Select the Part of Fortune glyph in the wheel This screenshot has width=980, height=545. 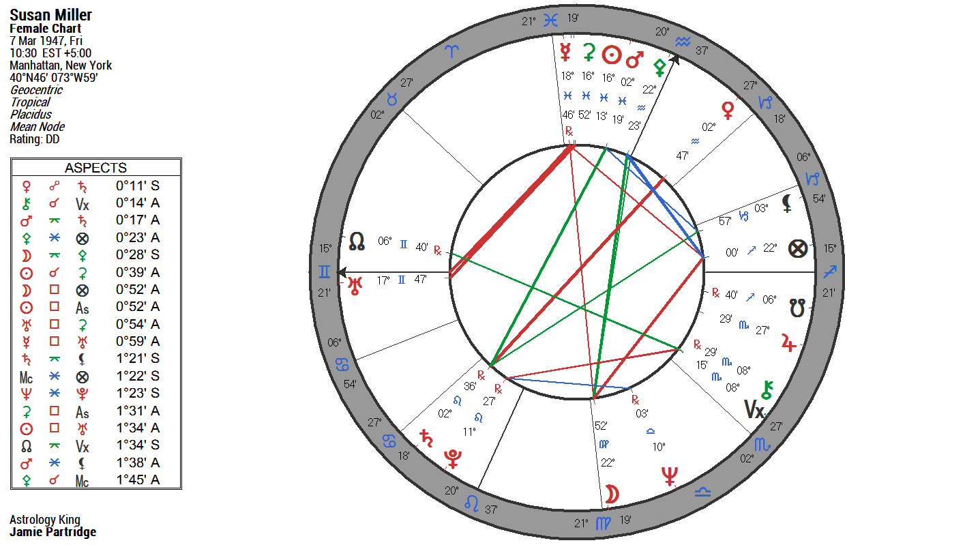[798, 248]
